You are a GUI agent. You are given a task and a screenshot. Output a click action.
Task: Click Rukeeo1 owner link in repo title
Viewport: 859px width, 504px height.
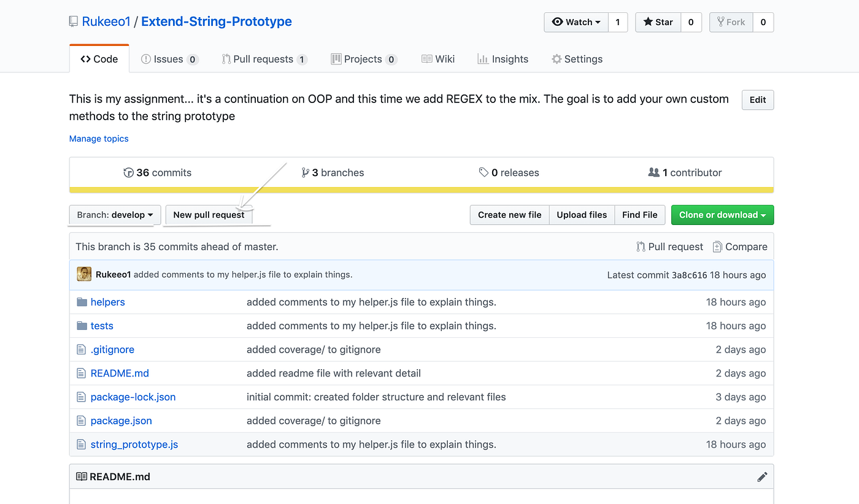pos(107,22)
